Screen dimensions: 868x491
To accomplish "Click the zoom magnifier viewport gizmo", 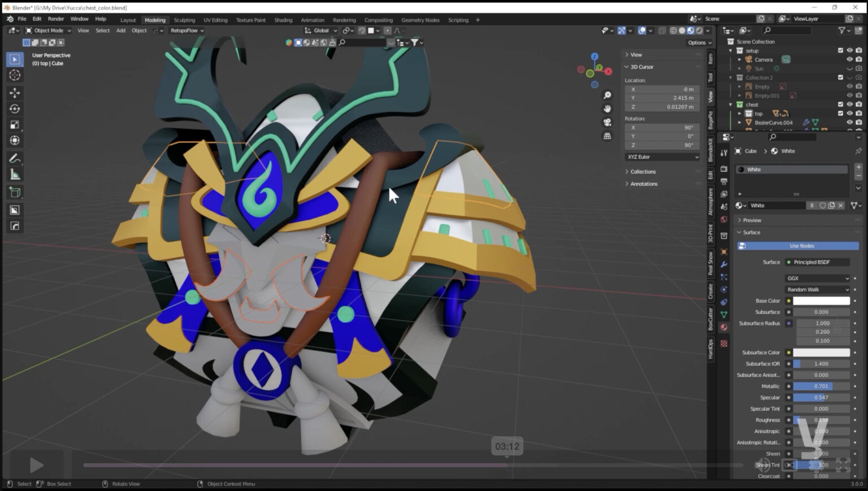I will 607,95.
